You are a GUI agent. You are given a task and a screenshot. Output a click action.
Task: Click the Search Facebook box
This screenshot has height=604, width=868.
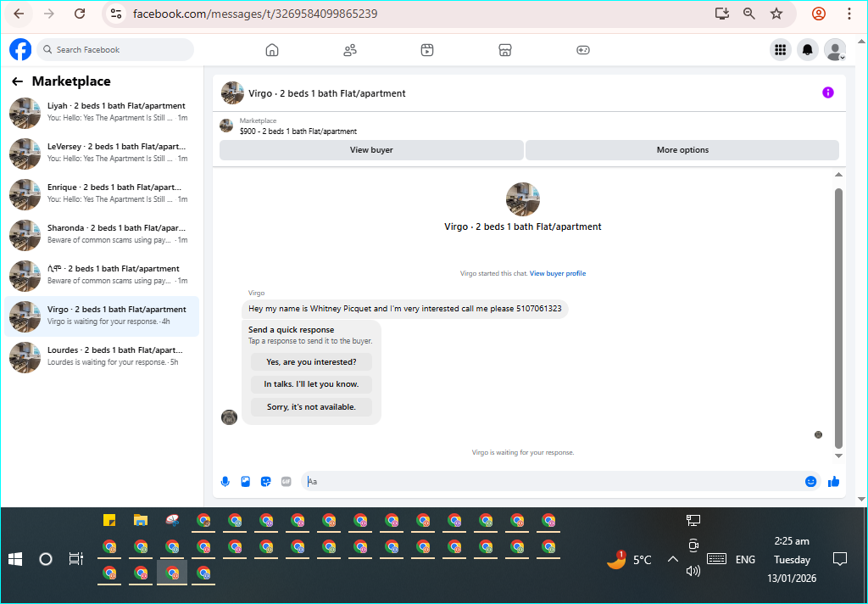pos(115,50)
